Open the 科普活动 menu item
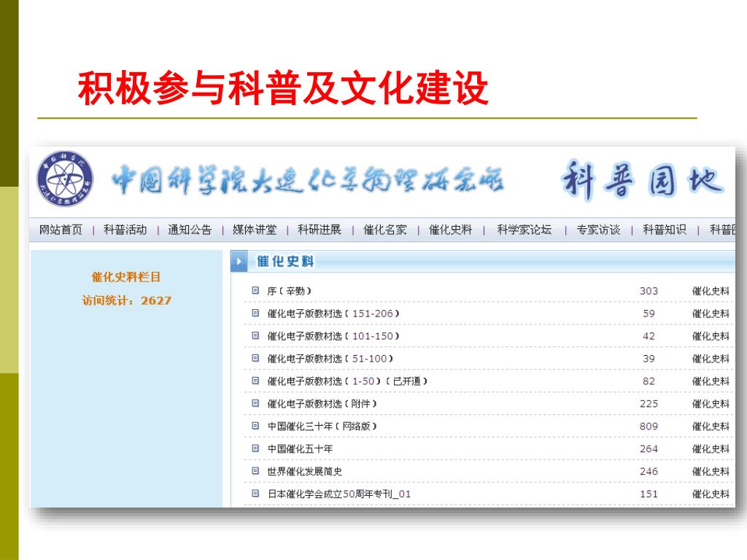 coord(125,230)
